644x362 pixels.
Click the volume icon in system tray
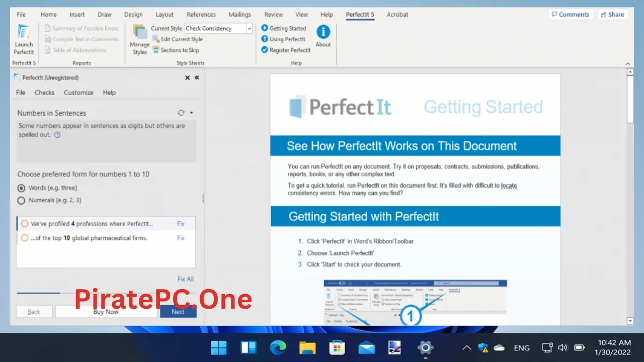click(x=563, y=347)
